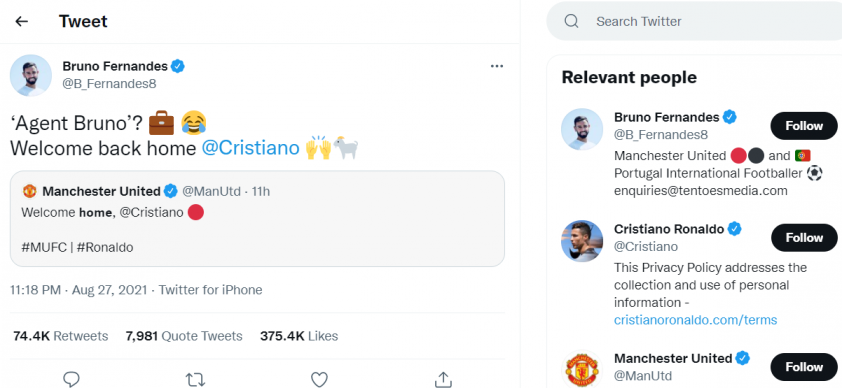Like the tweet with the heart icon
This screenshot has width=842, height=388.
click(319, 379)
